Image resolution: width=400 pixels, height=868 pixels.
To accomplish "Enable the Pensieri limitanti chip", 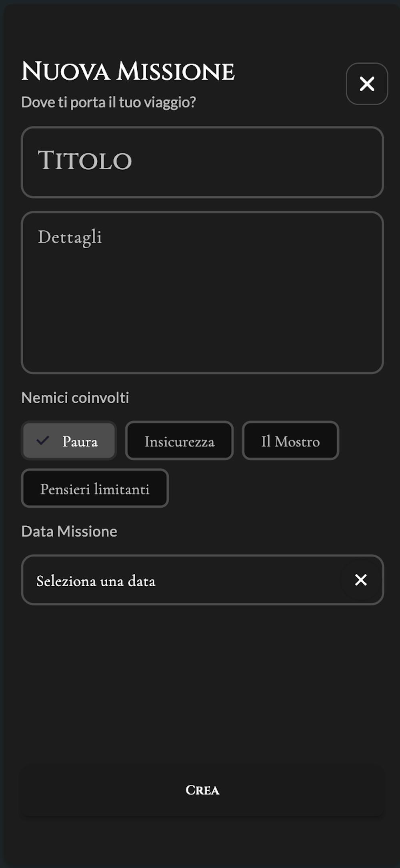I will coord(95,488).
